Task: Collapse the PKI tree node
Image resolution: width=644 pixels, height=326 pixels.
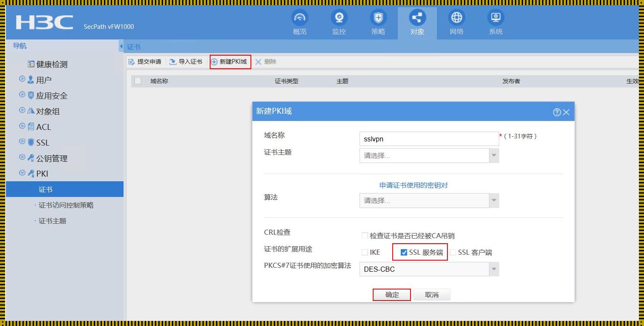Action: point(22,173)
